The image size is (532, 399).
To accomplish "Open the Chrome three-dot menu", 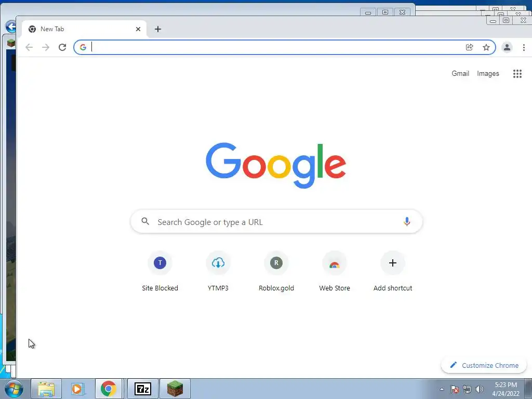I will point(524,47).
